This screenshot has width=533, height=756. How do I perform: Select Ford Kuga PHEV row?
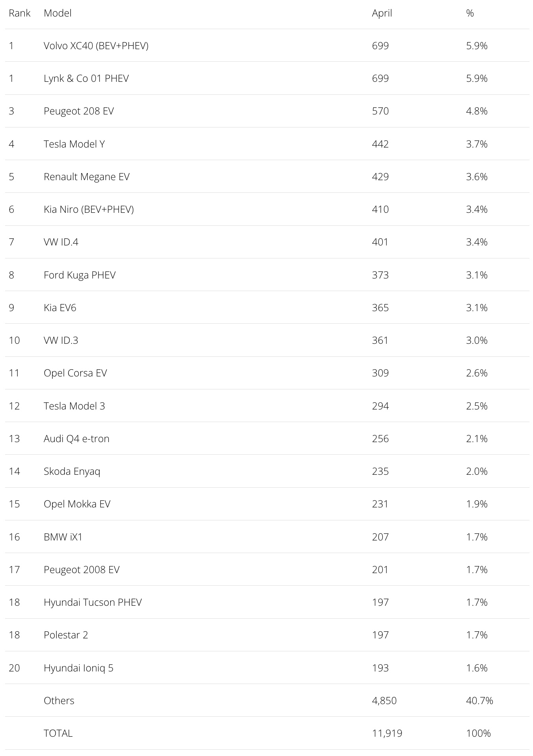pyautogui.click(x=267, y=275)
